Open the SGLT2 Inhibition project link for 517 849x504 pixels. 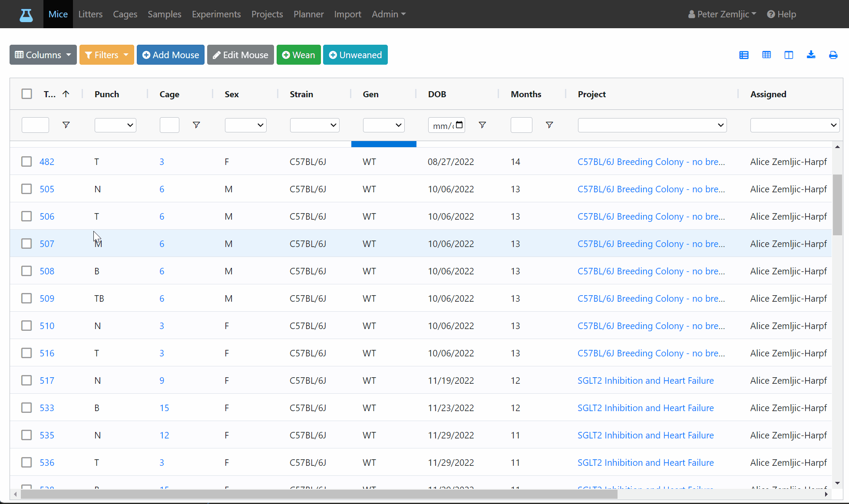point(645,381)
